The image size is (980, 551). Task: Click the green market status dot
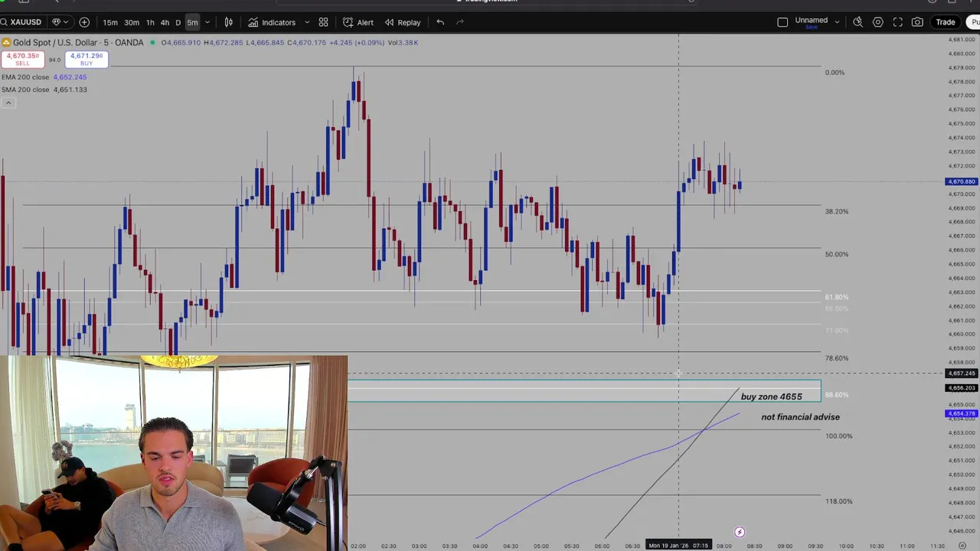click(153, 42)
